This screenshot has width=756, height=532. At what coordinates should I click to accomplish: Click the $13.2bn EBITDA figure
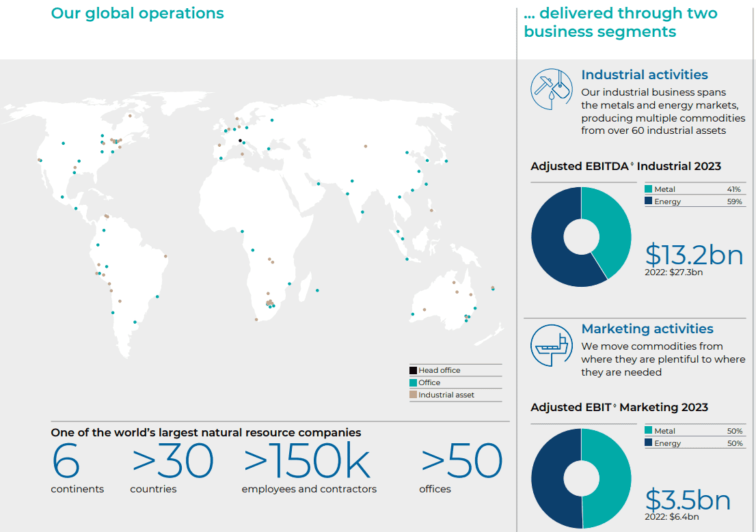[x=694, y=254]
